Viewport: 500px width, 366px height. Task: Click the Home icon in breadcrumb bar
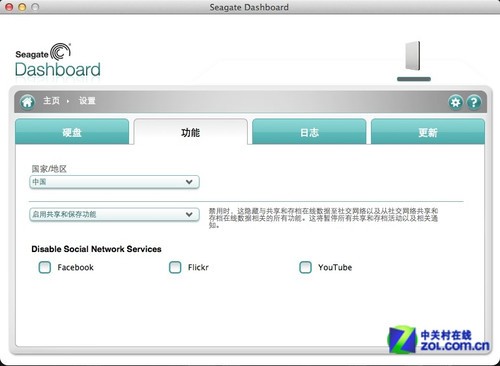(x=27, y=101)
